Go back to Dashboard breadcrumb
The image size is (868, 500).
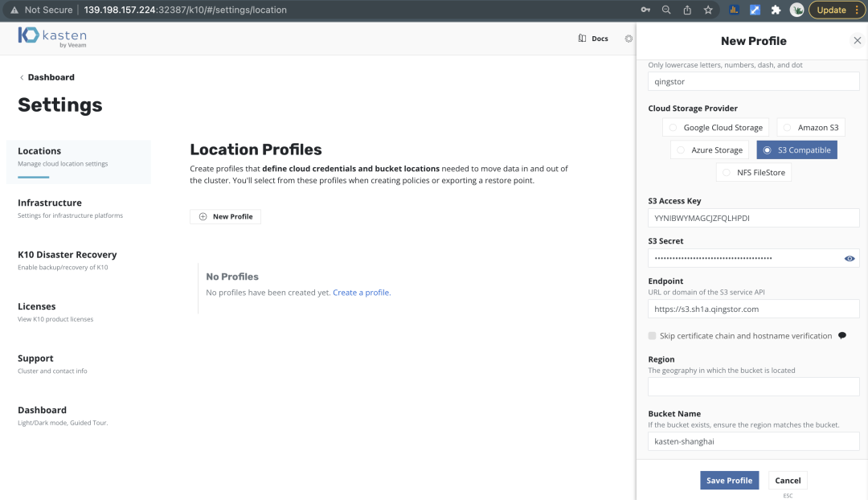point(51,77)
